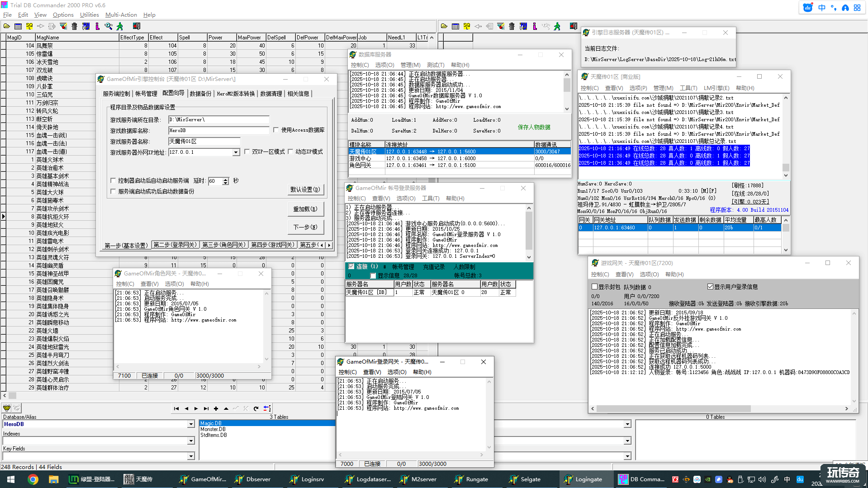Expand the HeroDB Database/Alias dropdown
Screen dimensions: 868x488
point(191,424)
